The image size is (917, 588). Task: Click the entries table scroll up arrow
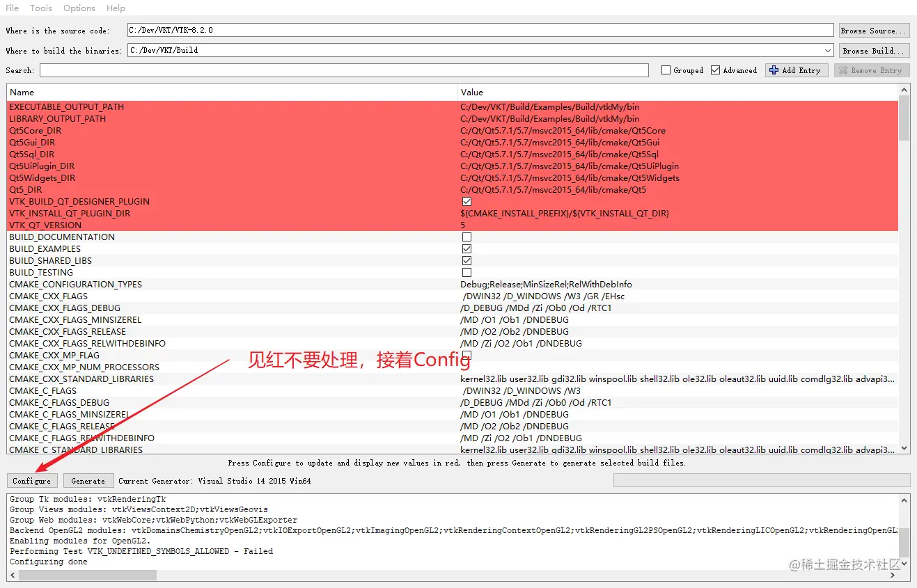pyautogui.click(x=904, y=90)
